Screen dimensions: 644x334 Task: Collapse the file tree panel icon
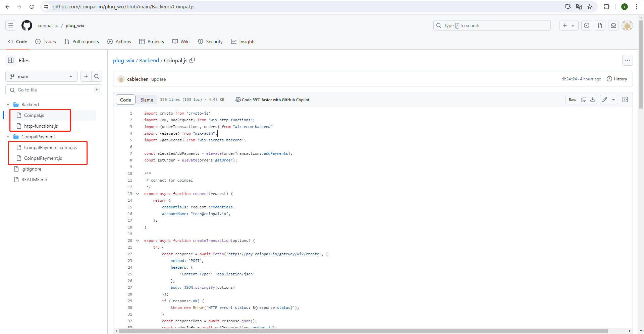(11, 60)
